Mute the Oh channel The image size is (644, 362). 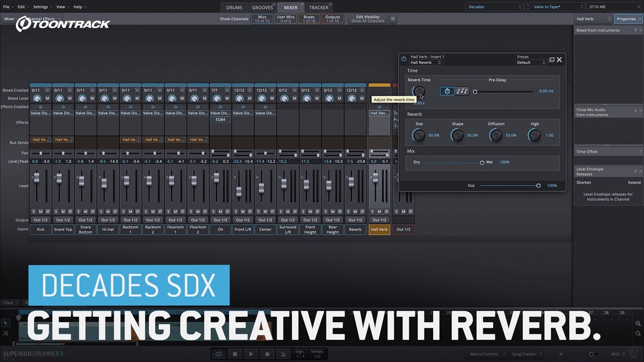(x=220, y=211)
